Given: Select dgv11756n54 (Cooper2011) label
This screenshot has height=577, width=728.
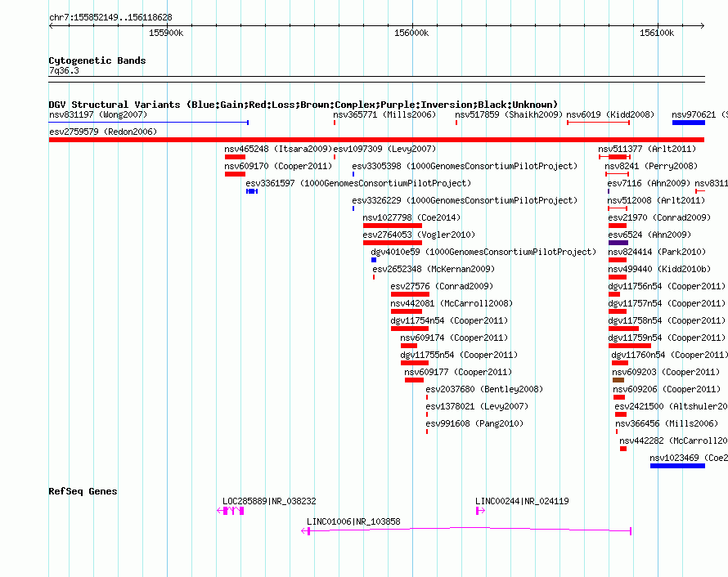Looking at the screenshot, I should click(x=667, y=286).
